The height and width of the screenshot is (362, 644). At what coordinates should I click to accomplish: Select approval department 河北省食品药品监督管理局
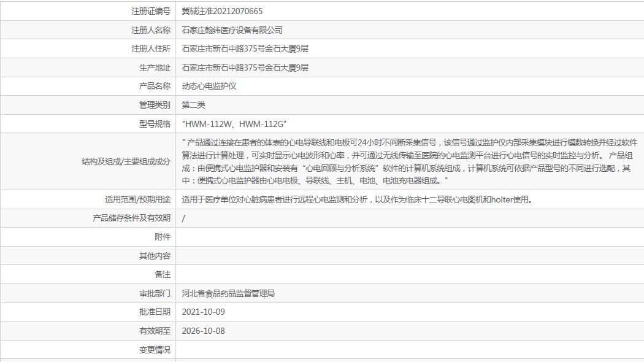point(228,293)
